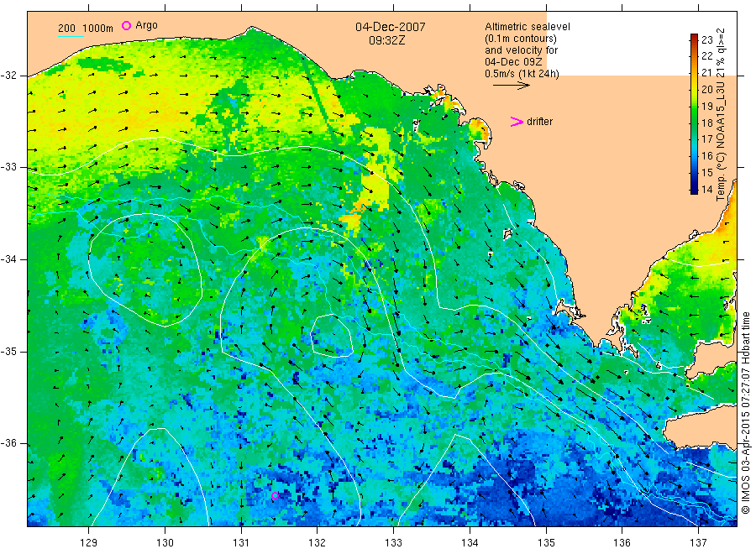Click the color bar value 23

click(706, 40)
